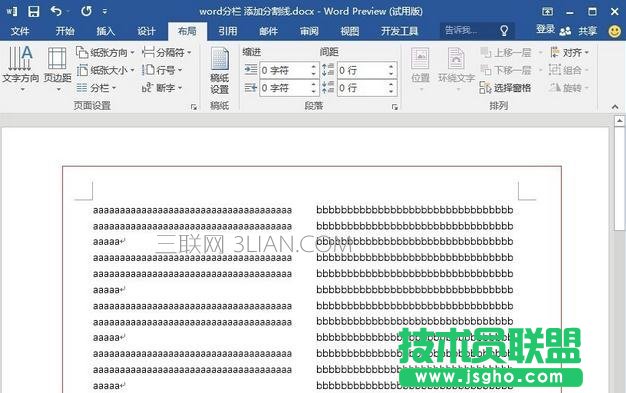Open the 页边距 margins menu
626x393 pixels.
coord(57,69)
